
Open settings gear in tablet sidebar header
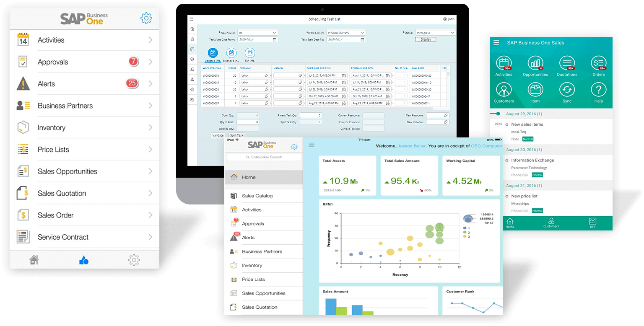tap(294, 147)
